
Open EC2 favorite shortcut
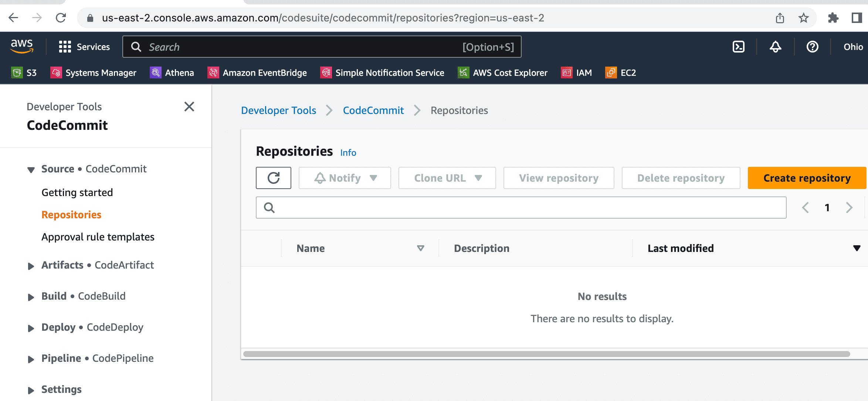click(x=620, y=73)
